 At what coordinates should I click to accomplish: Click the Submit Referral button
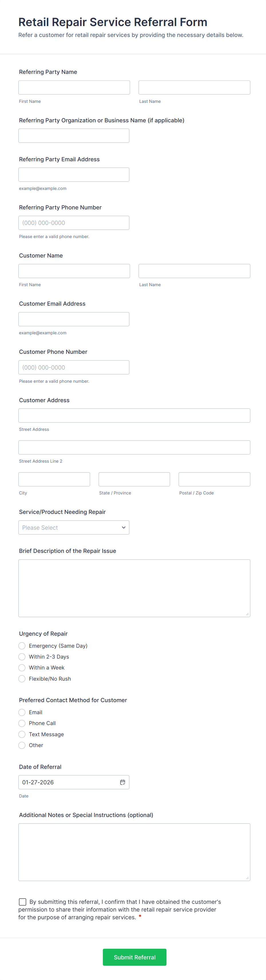point(134,957)
